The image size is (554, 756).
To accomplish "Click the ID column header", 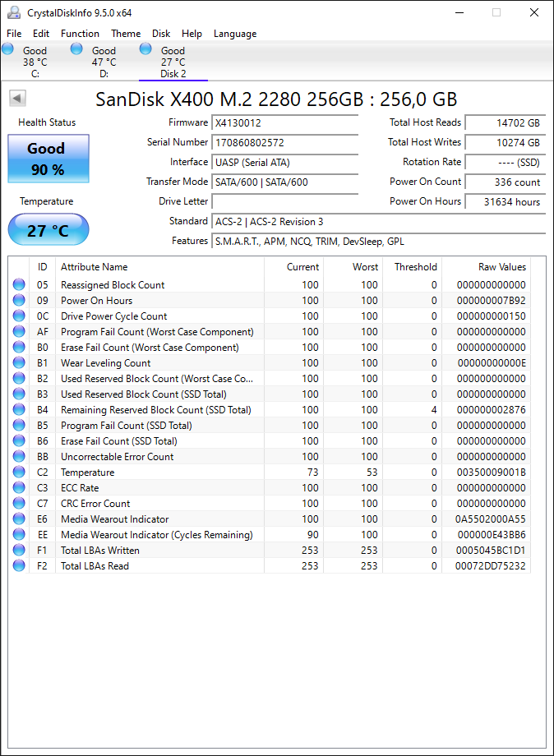I will (x=43, y=266).
